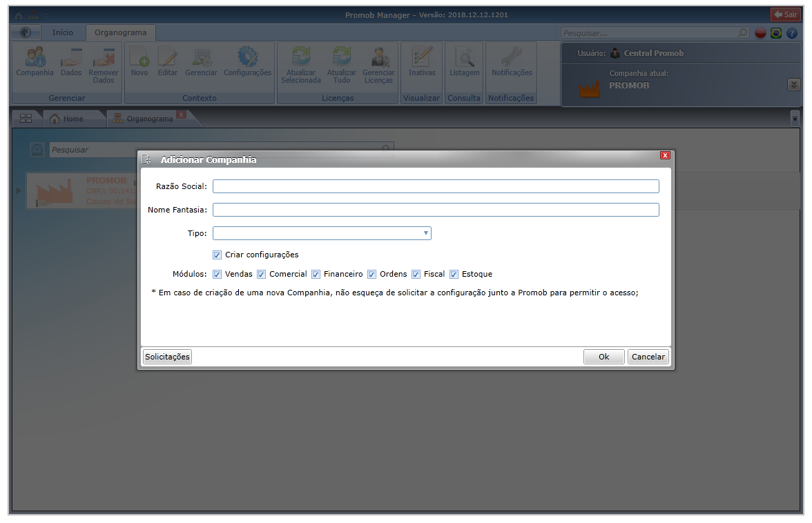
Task: Click the grid view tab icon
Action: (26, 119)
